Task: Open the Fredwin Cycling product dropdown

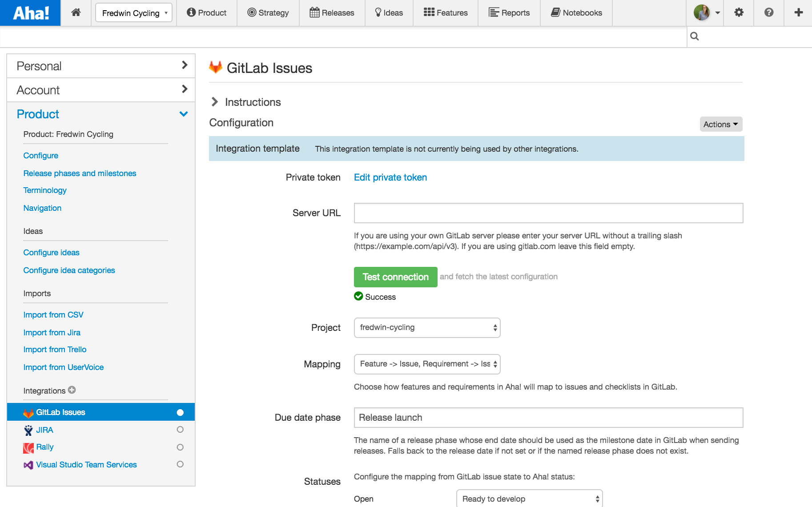Action: click(x=134, y=13)
